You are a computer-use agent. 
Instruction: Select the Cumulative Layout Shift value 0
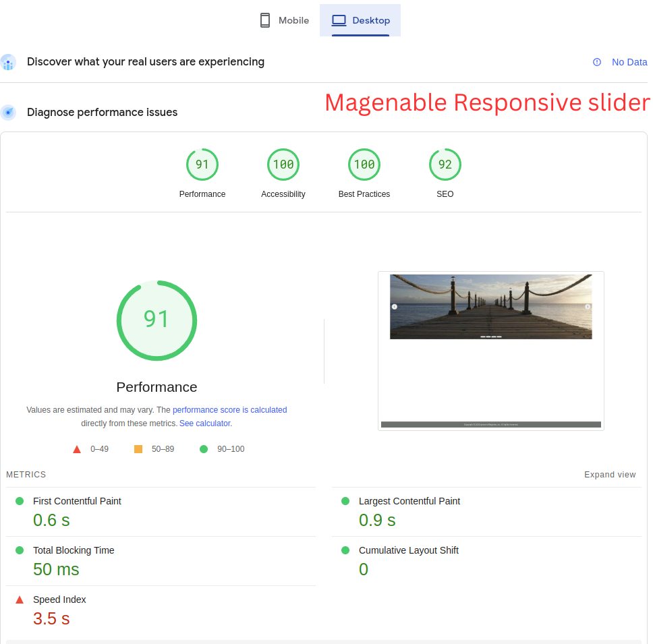coord(364,569)
